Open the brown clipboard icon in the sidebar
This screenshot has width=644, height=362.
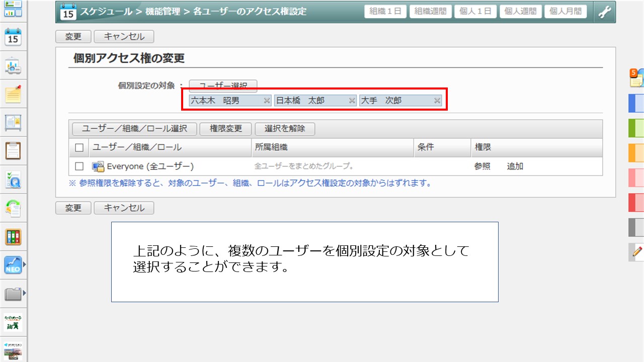point(13,151)
